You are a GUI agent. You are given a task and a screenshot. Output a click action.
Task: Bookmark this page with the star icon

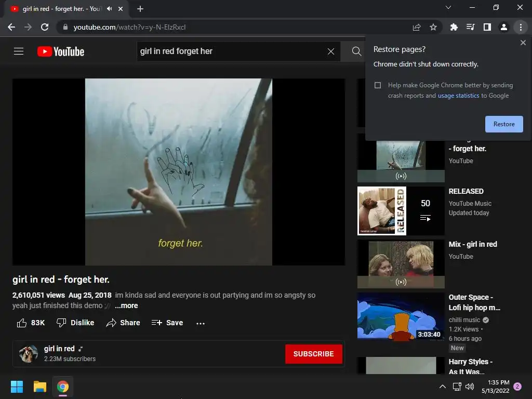click(433, 27)
